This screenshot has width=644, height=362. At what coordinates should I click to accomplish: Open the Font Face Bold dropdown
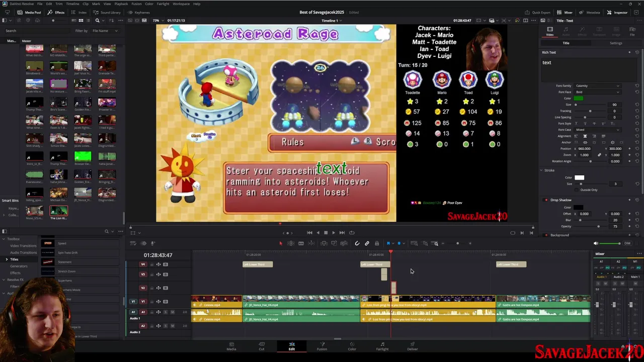tap(598, 92)
